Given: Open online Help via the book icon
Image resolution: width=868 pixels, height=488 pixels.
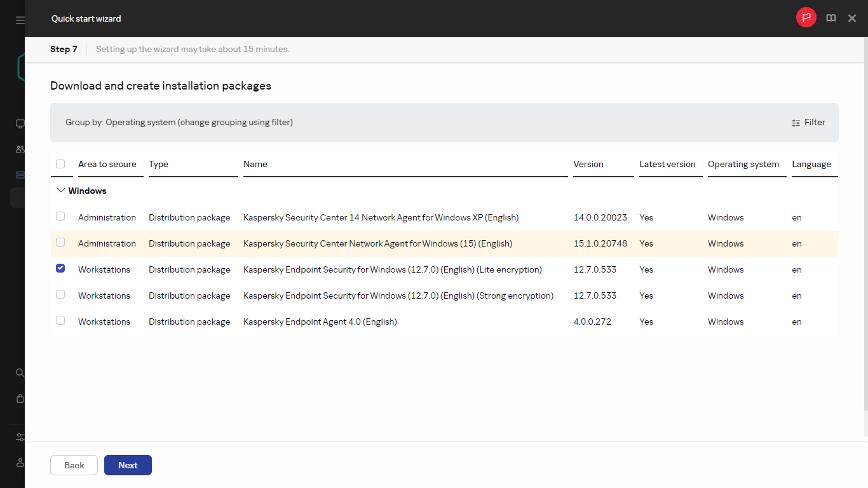Looking at the screenshot, I should pos(831,18).
